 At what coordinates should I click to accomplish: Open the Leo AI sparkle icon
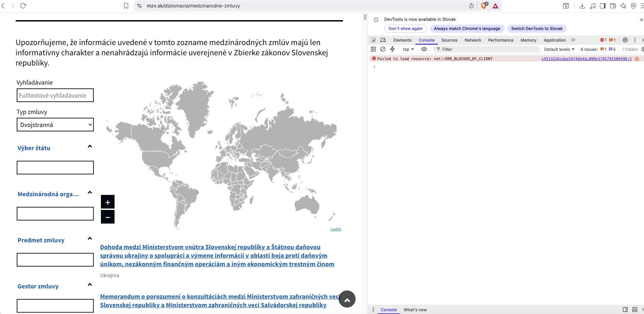[623, 6]
